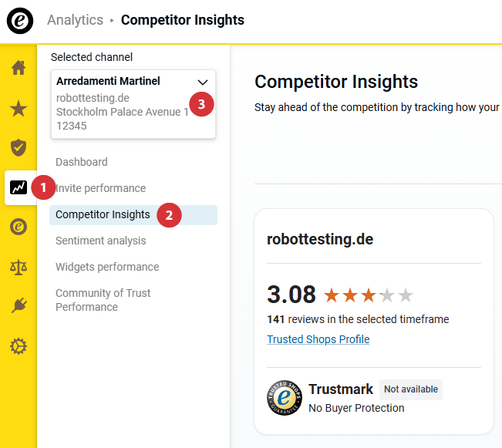The image size is (502, 448).
Task: Select the star reviews sidebar icon
Action: pos(19,108)
